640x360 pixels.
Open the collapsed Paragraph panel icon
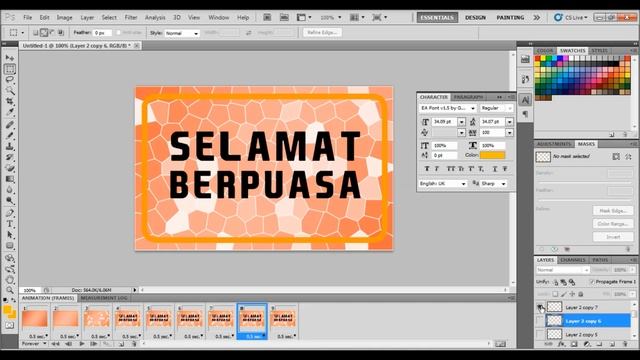pos(525,114)
